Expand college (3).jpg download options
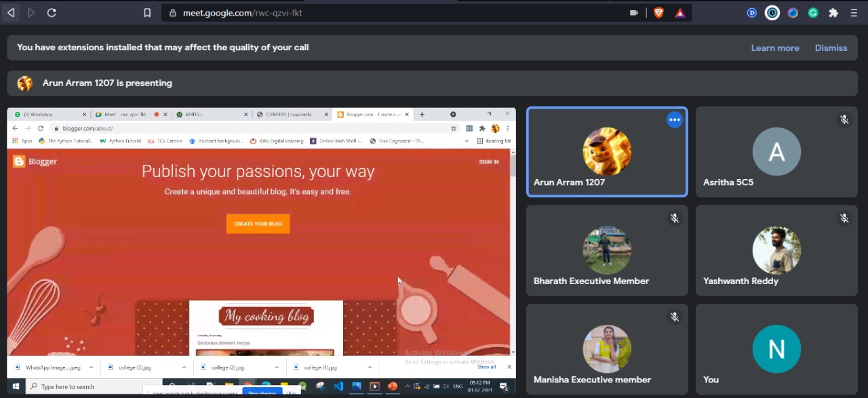The image size is (868, 398). [x=184, y=367]
